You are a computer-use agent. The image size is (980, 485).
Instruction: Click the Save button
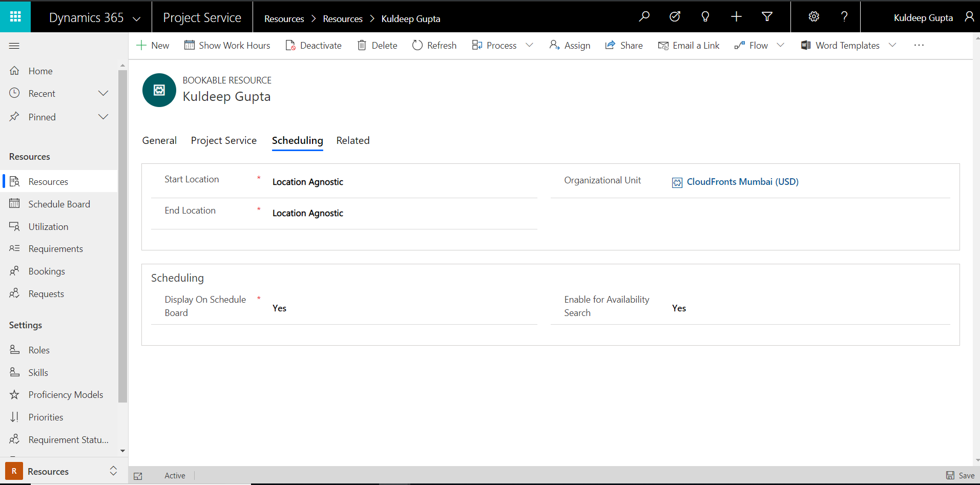[960, 475]
